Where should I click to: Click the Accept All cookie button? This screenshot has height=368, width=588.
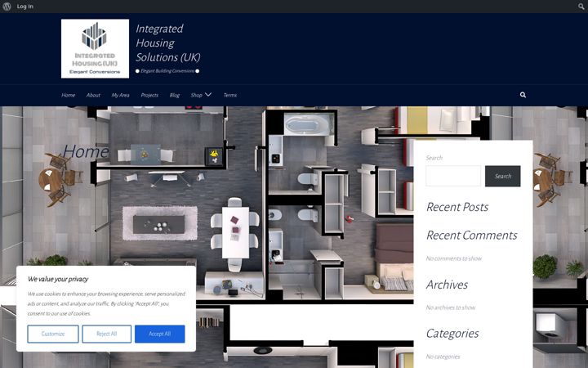pos(160,334)
